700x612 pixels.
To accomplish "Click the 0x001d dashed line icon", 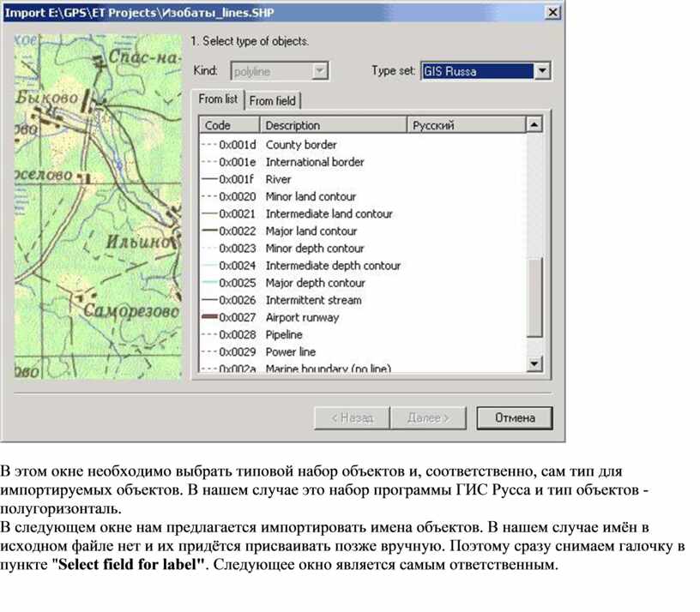I will 209,145.
